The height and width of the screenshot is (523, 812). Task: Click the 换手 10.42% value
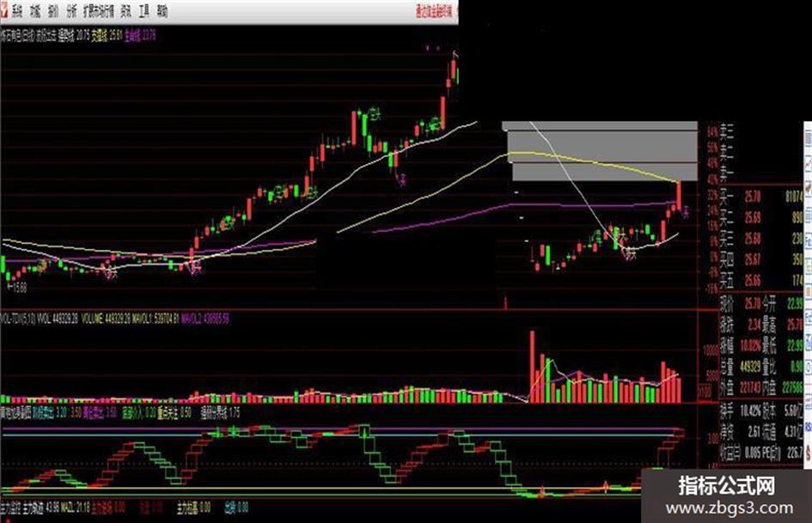[x=750, y=410]
